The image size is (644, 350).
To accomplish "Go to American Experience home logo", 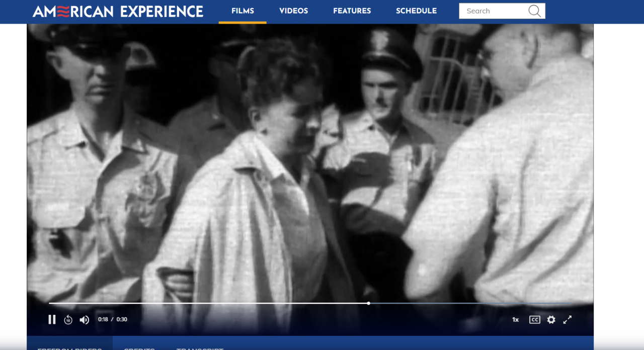I will point(118,11).
